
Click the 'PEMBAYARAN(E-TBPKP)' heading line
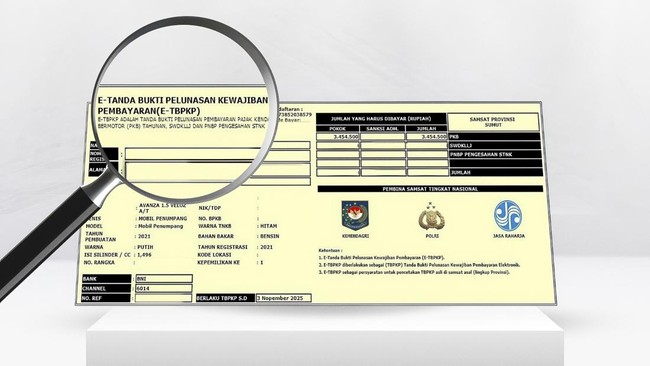click(149, 111)
